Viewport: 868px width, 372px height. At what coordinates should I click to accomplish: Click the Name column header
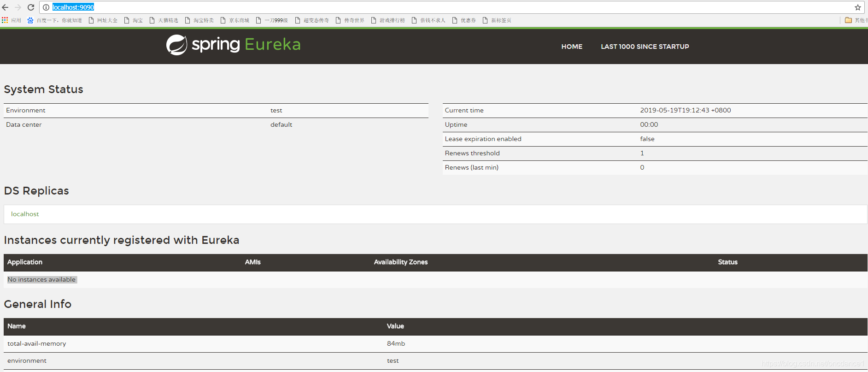(x=17, y=326)
